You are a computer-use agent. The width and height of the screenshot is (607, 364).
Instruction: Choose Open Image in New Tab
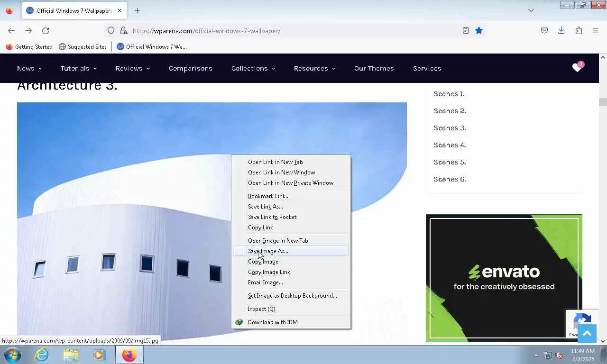click(x=291, y=241)
